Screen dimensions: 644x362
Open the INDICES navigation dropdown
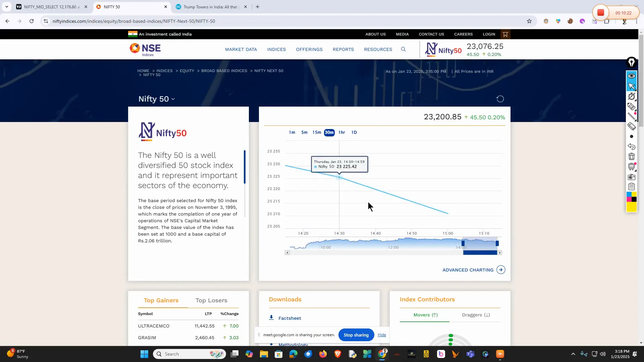pyautogui.click(x=276, y=49)
